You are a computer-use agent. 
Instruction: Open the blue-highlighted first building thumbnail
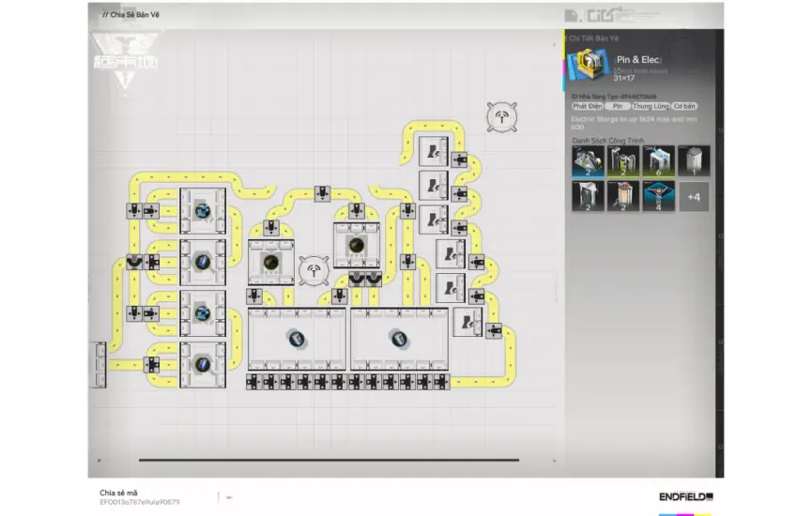(x=588, y=161)
